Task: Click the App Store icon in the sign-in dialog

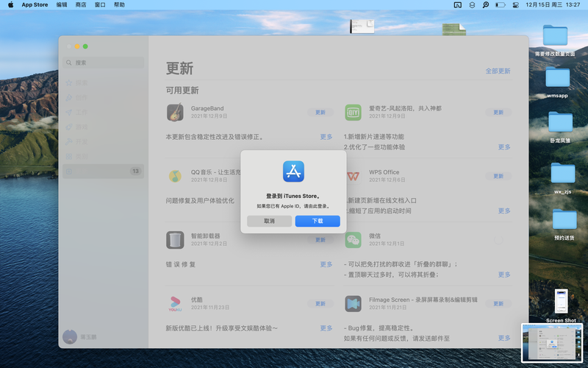Action: (x=293, y=171)
